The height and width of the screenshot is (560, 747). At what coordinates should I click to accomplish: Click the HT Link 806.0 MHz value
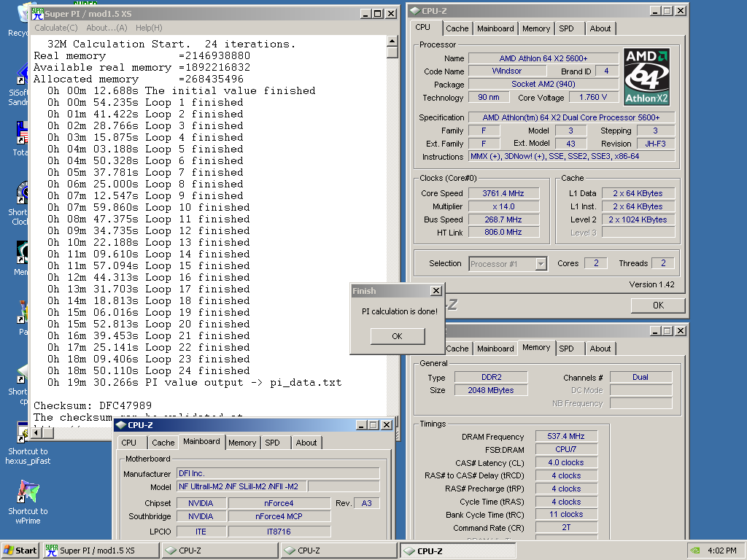[503, 232]
